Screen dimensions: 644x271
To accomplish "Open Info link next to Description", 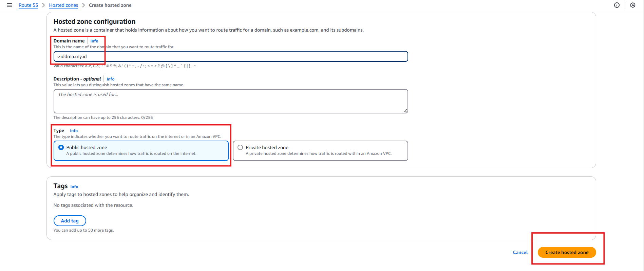I will 111,79.
